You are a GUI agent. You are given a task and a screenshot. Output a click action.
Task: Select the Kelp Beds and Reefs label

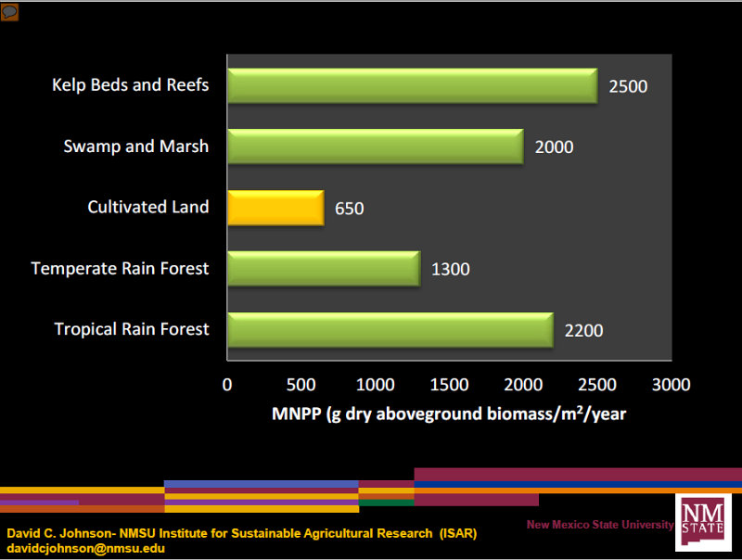point(130,85)
